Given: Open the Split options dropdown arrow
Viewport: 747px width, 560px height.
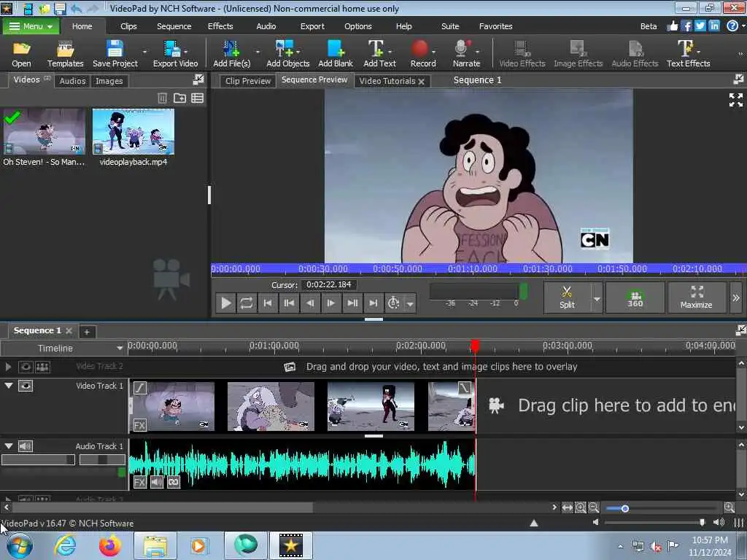Looking at the screenshot, I should click(597, 299).
